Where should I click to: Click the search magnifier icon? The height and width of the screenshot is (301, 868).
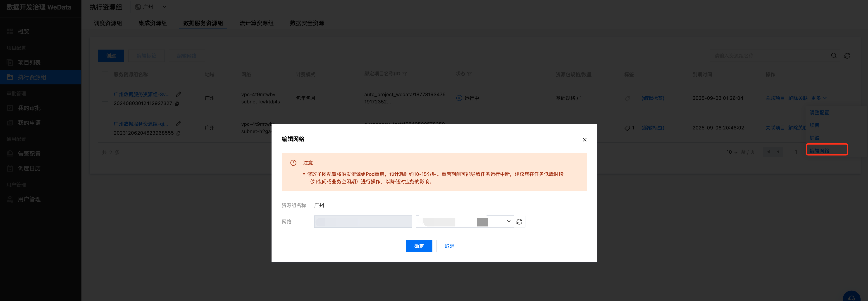tap(834, 56)
